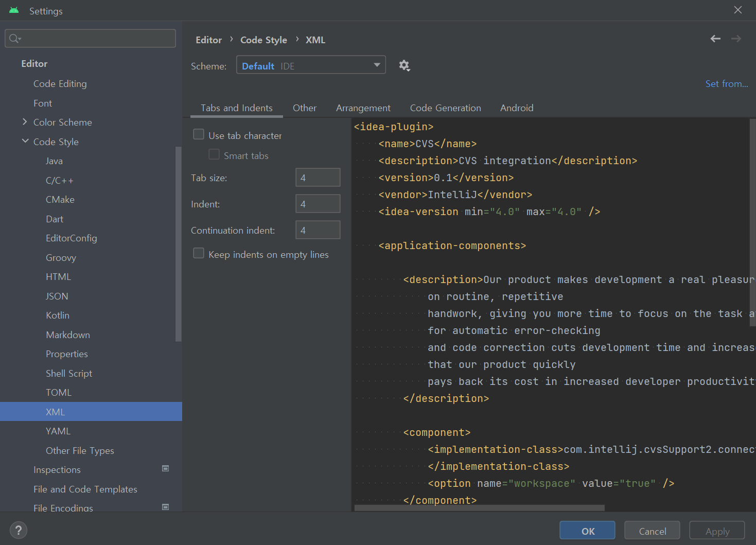Go forward with the right arrow icon
Screen dimensions: 756x545
pyautogui.click(x=736, y=39)
